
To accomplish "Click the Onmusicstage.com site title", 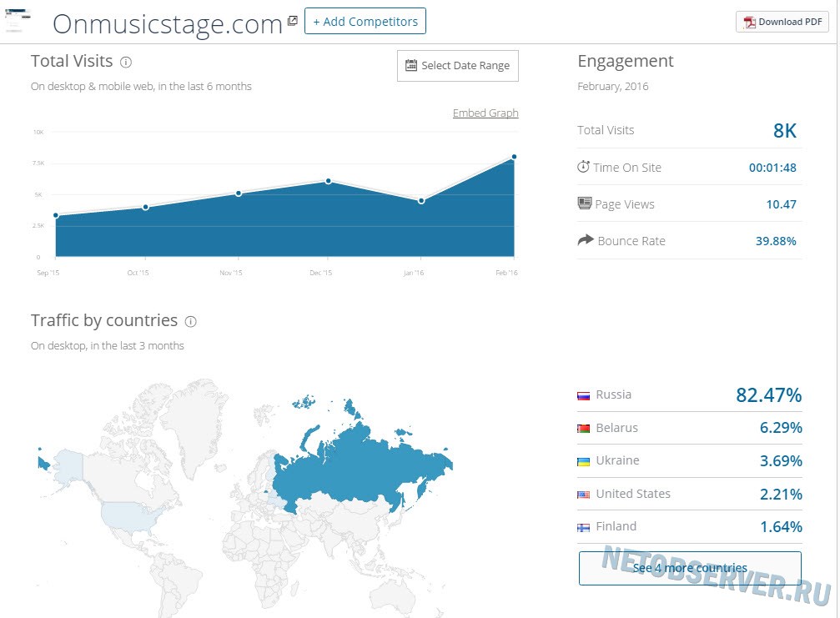I will [x=167, y=23].
